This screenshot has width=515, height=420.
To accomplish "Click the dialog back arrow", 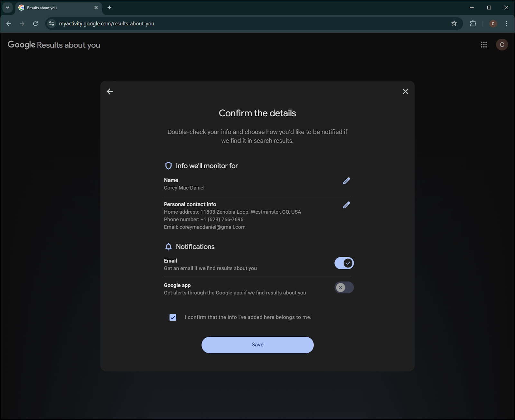I will [110, 91].
